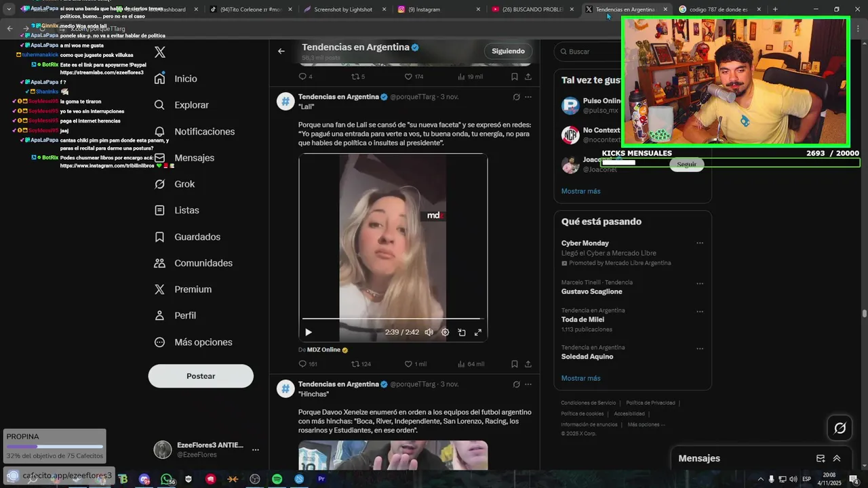This screenshot has height=488, width=868.
Task: Open Notificaciones in X sidebar
Action: coord(194,131)
